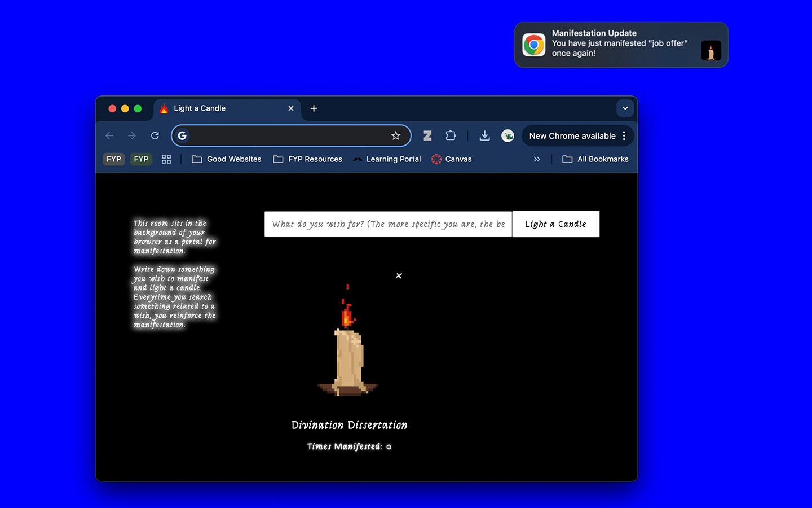This screenshot has width=812, height=508.
Task: Click the Z extension icon
Action: click(427, 135)
